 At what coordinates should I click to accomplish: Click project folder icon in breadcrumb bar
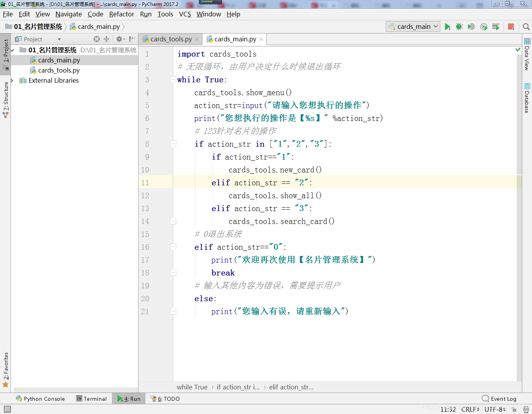pyautogui.click(x=9, y=27)
